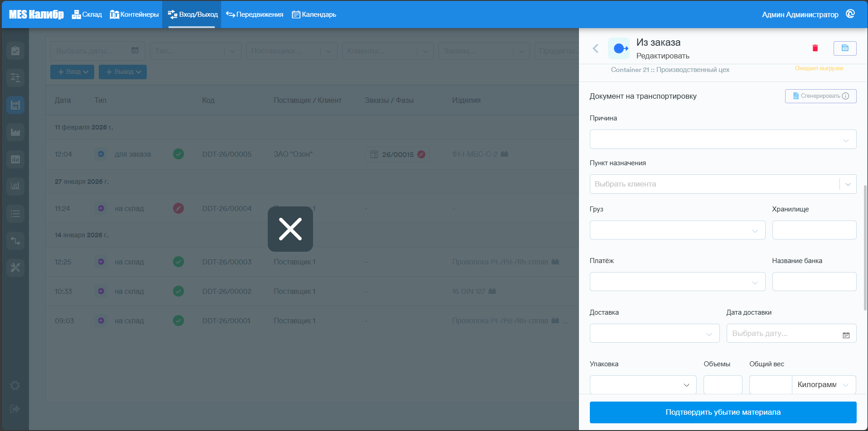Click Админ Администратор user name
This screenshot has height=431, width=868.
click(x=800, y=14)
